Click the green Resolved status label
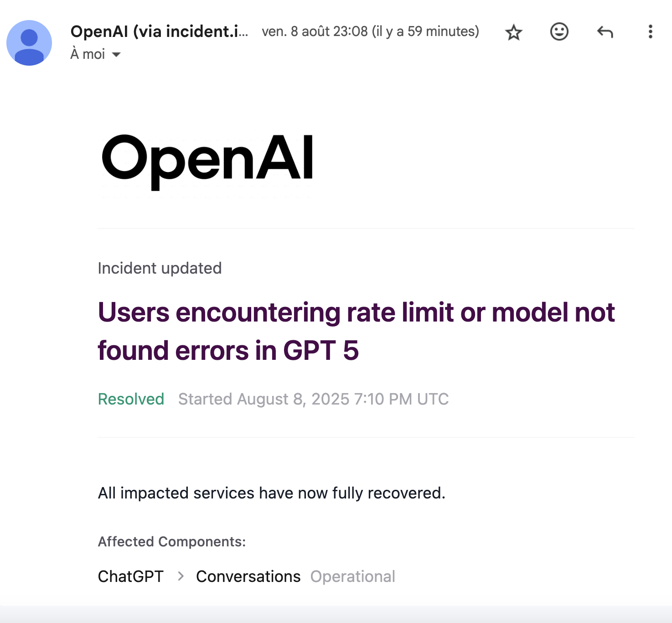This screenshot has width=672, height=623. [131, 399]
